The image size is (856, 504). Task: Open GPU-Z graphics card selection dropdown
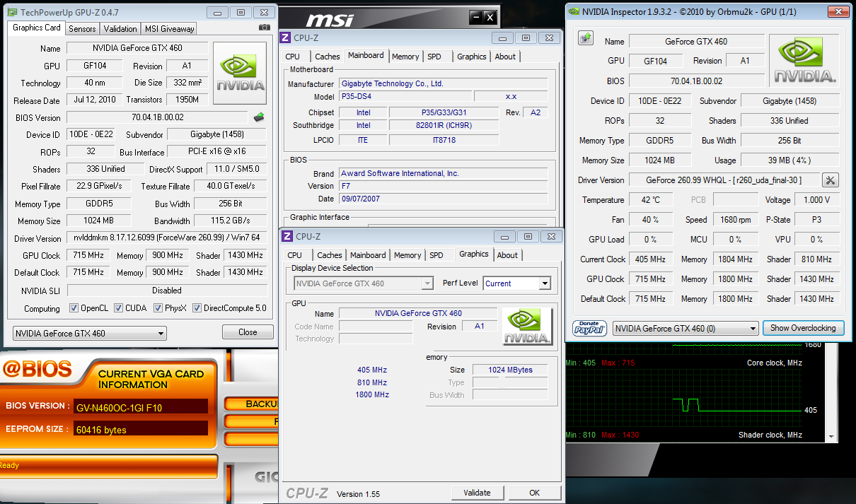pos(90,333)
